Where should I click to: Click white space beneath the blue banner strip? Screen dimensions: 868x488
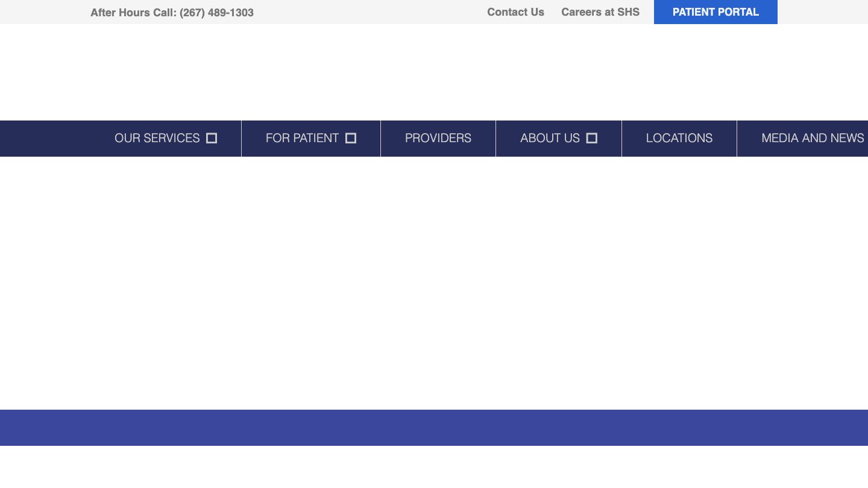pyautogui.click(x=434, y=467)
